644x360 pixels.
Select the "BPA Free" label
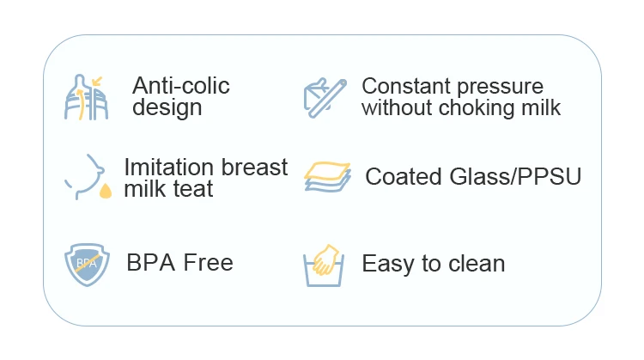179,262
